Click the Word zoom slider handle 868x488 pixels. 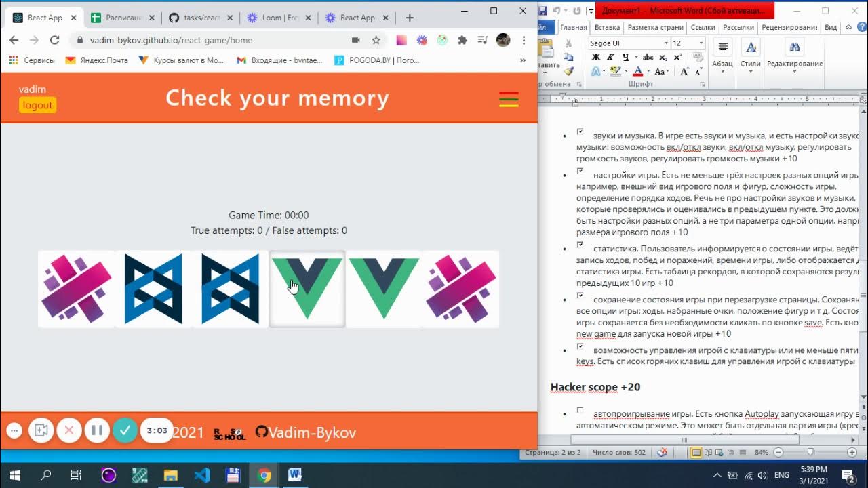pos(810,452)
